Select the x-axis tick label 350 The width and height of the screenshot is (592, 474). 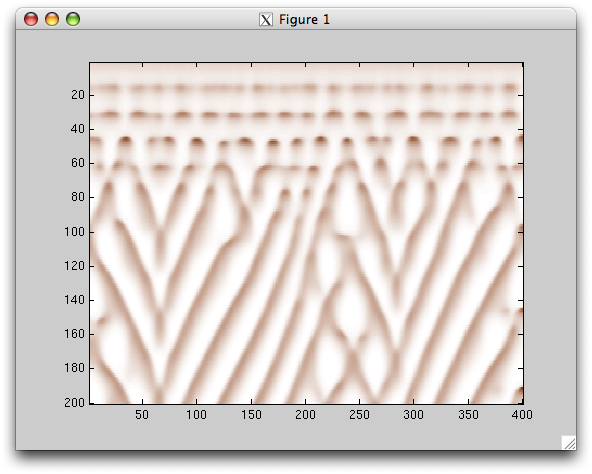pyautogui.click(x=469, y=415)
